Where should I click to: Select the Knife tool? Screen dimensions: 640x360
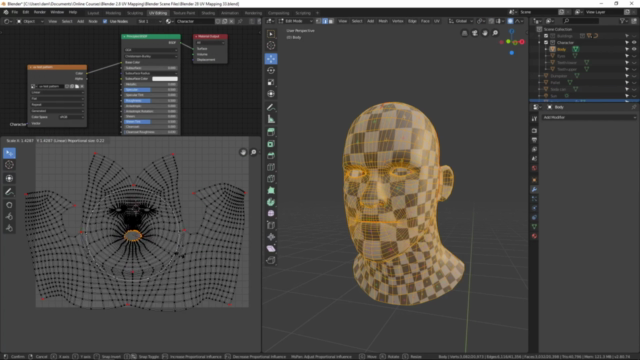271,179
